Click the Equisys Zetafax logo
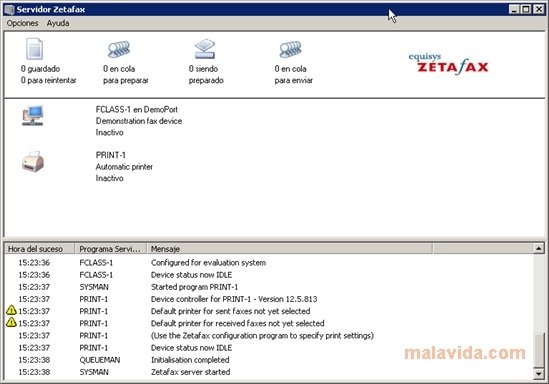 (449, 64)
